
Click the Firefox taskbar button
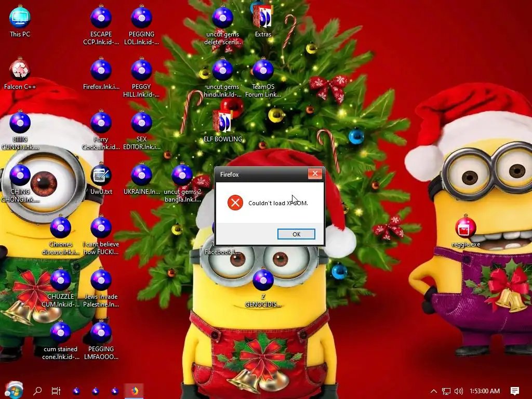pos(135,391)
